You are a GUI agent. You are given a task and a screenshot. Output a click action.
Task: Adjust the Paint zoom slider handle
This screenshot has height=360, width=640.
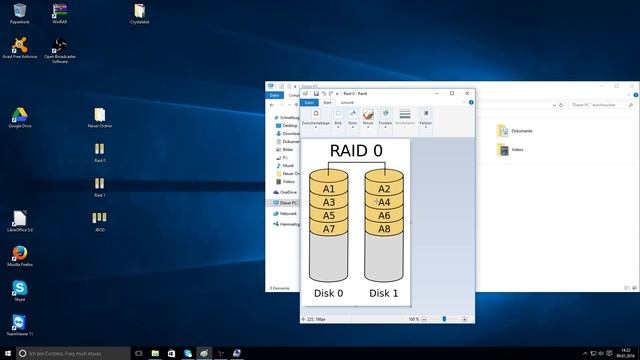pos(444,319)
